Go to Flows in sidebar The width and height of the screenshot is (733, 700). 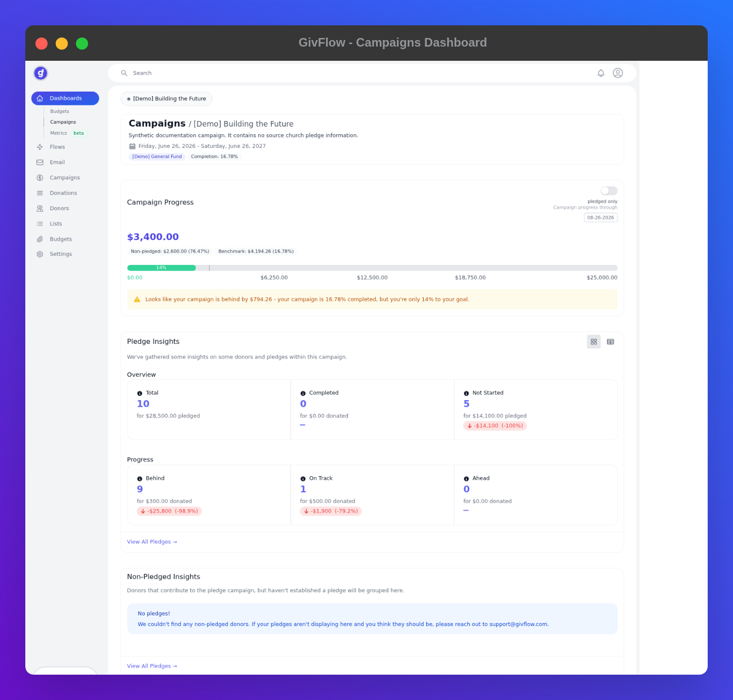tap(57, 147)
